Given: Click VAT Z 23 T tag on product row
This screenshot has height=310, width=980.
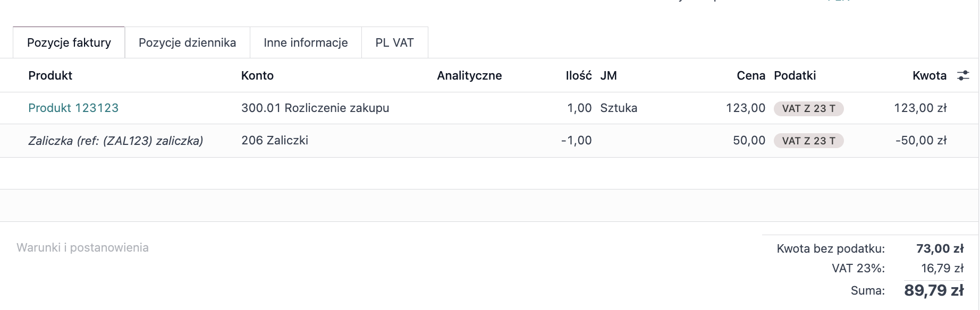Looking at the screenshot, I should [x=808, y=108].
